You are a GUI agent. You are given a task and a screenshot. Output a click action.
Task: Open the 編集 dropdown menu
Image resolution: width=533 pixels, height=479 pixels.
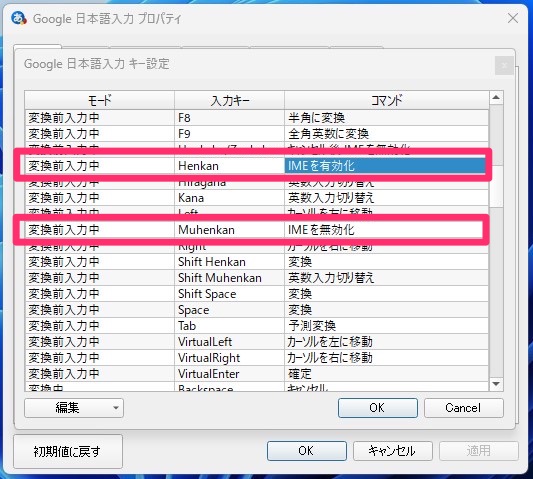[74, 408]
